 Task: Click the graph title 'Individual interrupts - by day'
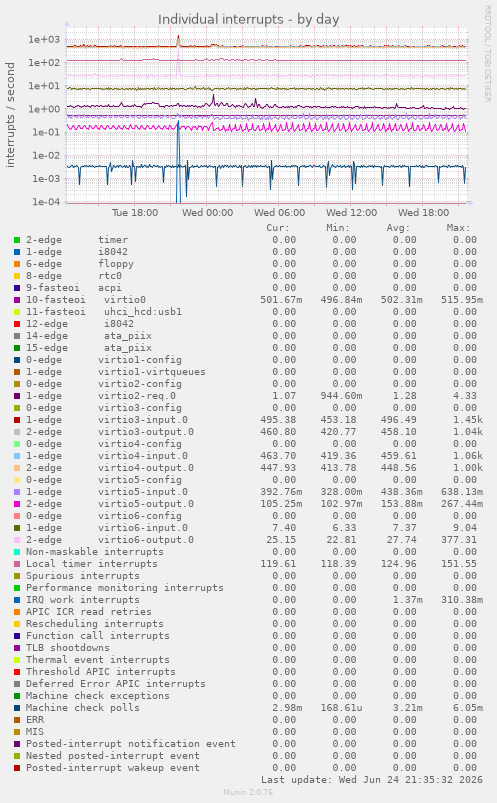click(x=248, y=19)
